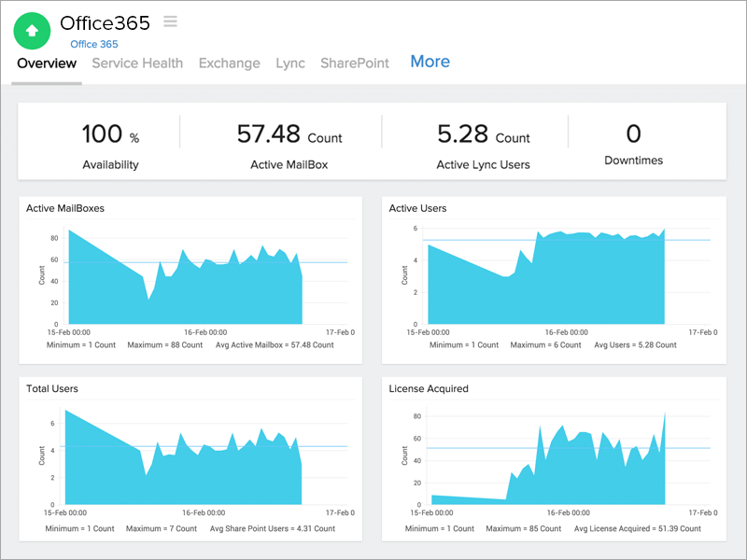The width and height of the screenshot is (747, 560).
Task: Switch to the Service Health tab
Action: [x=137, y=63]
